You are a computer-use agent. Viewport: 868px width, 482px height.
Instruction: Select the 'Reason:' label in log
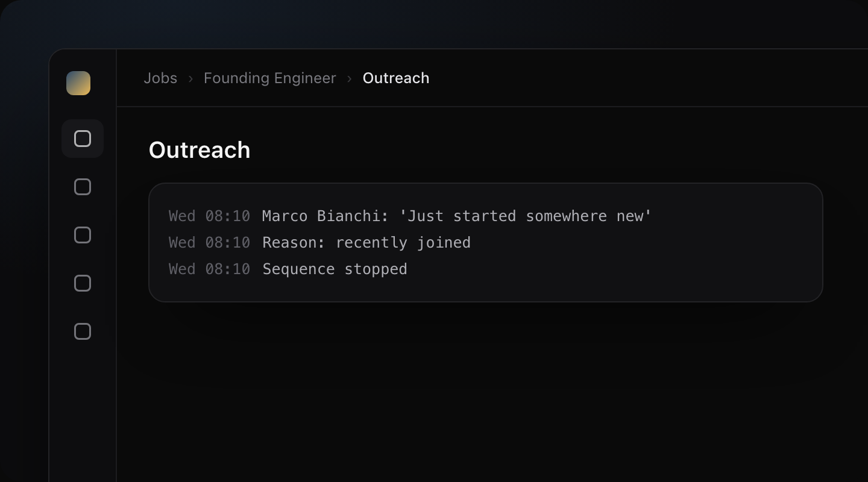pos(294,242)
